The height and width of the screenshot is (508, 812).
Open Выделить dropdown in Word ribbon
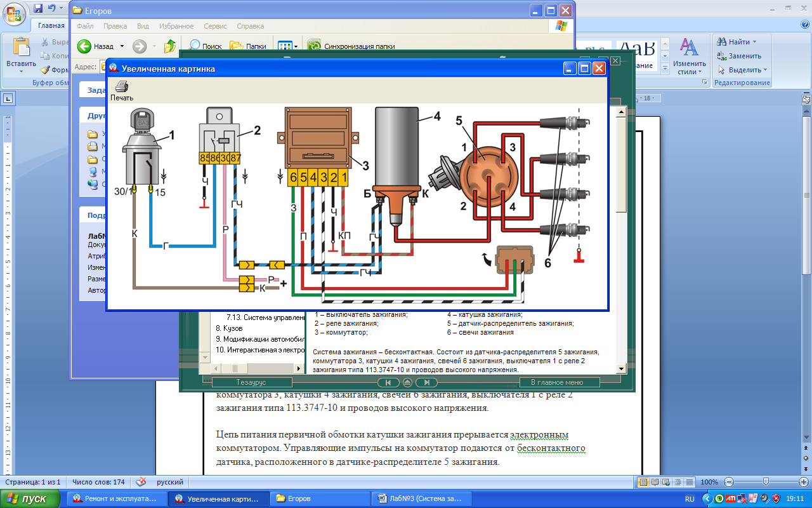pyautogui.click(x=742, y=70)
